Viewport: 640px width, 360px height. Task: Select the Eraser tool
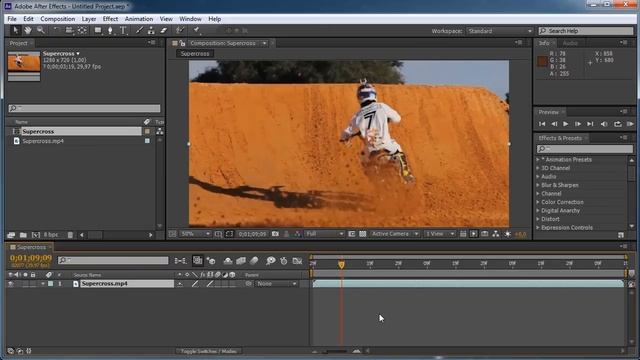pyautogui.click(x=164, y=30)
